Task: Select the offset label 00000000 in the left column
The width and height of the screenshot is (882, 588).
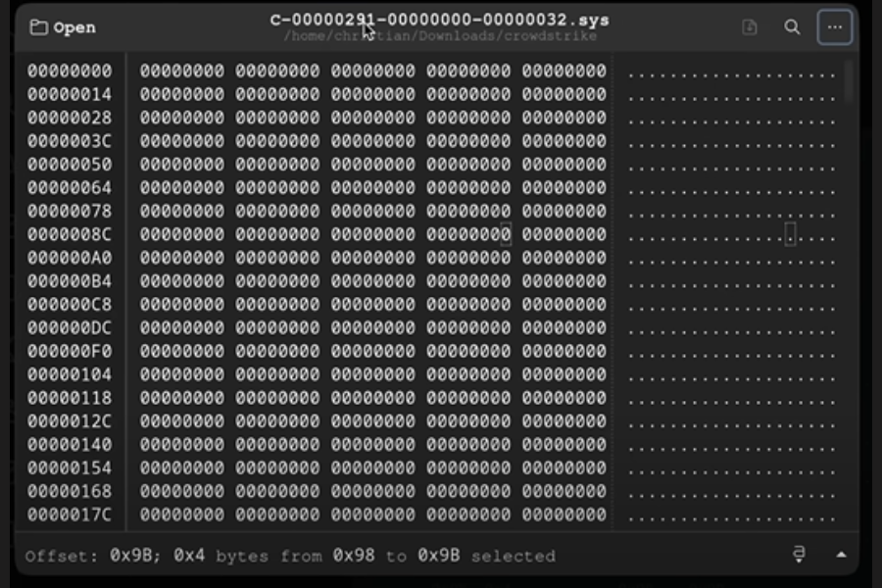Action: coord(68,71)
